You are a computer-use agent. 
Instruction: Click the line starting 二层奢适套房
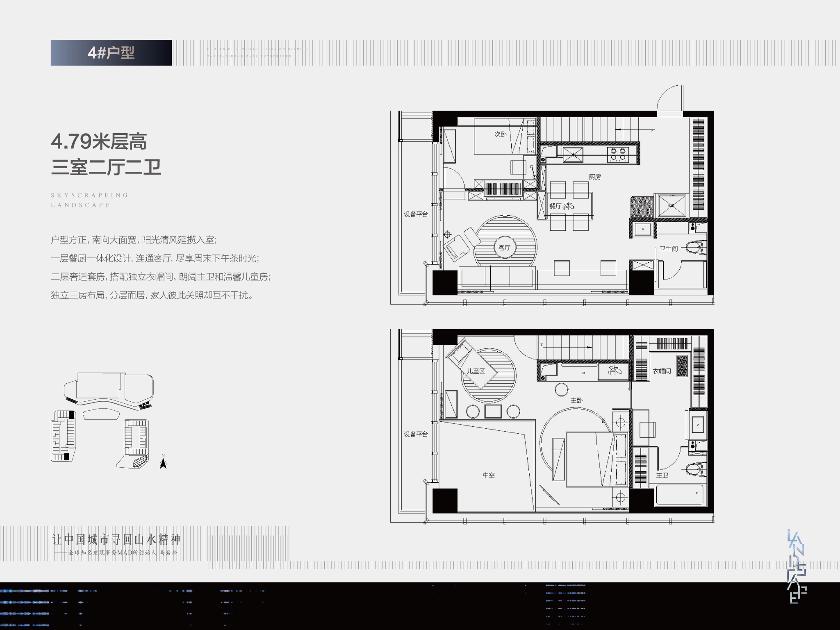click(161, 277)
